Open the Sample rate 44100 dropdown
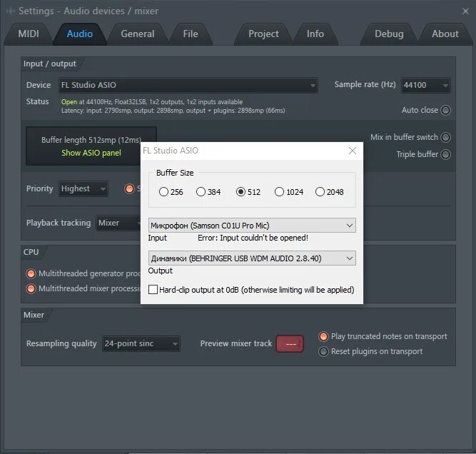Image resolution: width=476 pixels, height=454 pixels. [x=425, y=85]
